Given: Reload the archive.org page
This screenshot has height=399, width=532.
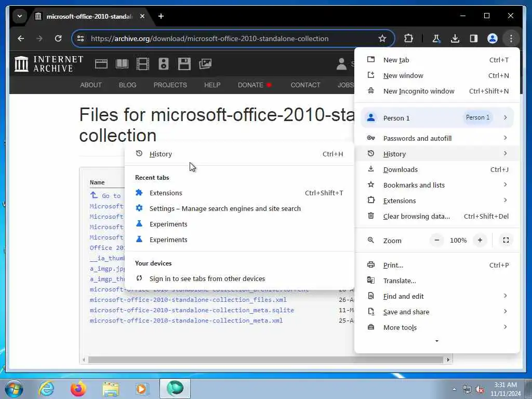Looking at the screenshot, I should 58,38.
